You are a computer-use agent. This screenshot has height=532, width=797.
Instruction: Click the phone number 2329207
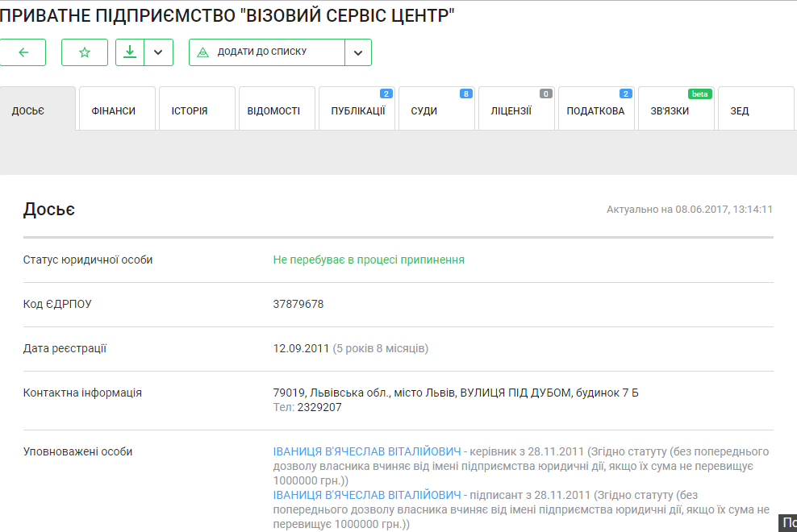(x=319, y=408)
